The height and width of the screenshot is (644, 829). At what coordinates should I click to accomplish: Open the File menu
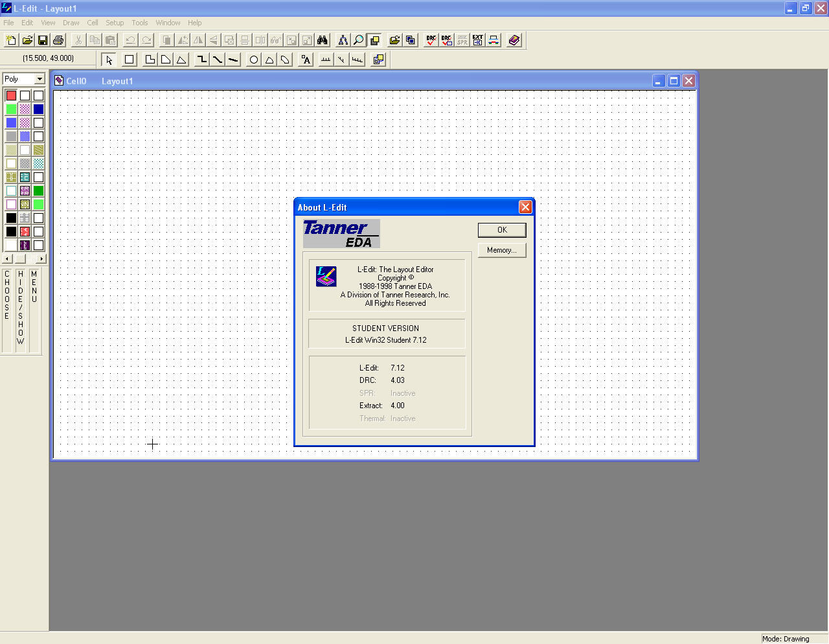pos(8,23)
